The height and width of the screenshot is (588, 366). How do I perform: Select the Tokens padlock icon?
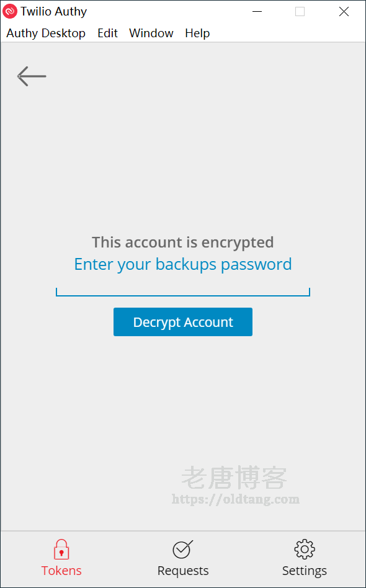coord(61,550)
